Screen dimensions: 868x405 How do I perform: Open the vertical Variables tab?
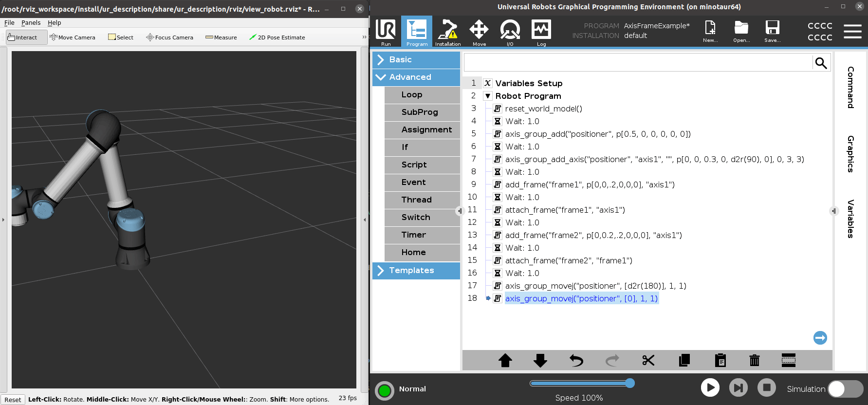[x=850, y=219]
